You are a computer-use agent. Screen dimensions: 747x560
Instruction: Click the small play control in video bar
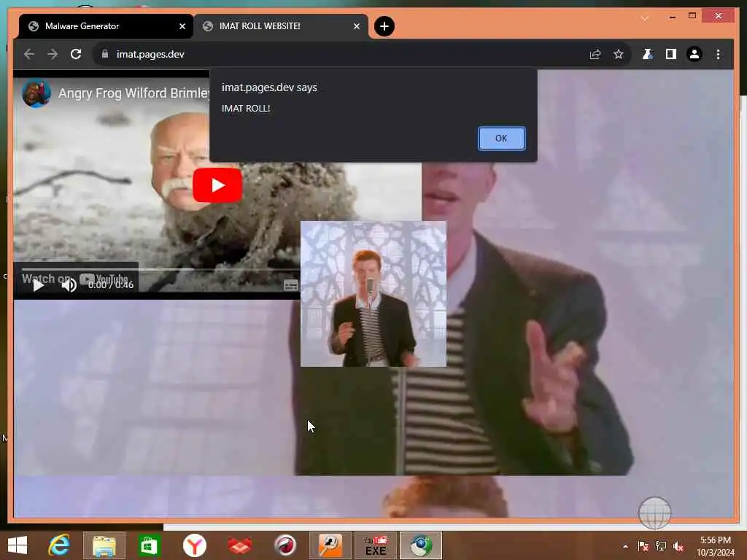38,285
